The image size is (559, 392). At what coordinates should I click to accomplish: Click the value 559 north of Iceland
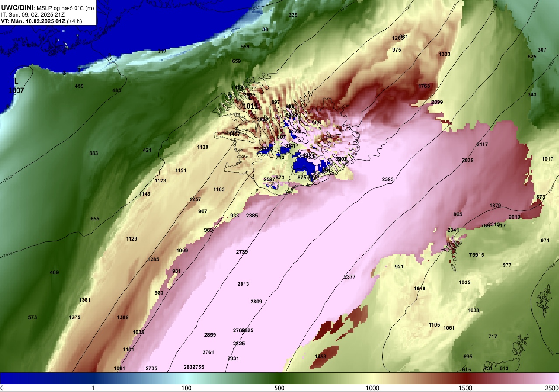pyautogui.click(x=245, y=47)
